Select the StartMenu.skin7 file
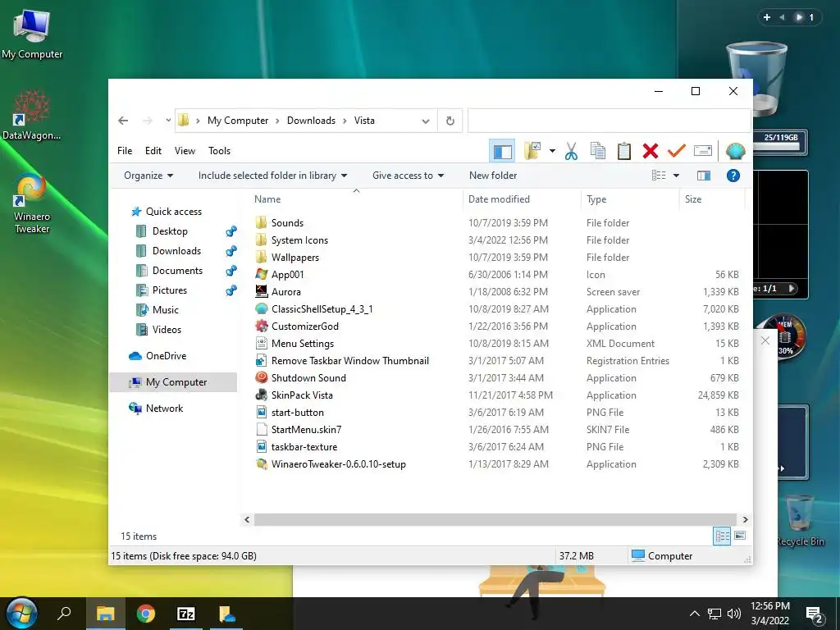 pyautogui.click(x=307, y=430)
